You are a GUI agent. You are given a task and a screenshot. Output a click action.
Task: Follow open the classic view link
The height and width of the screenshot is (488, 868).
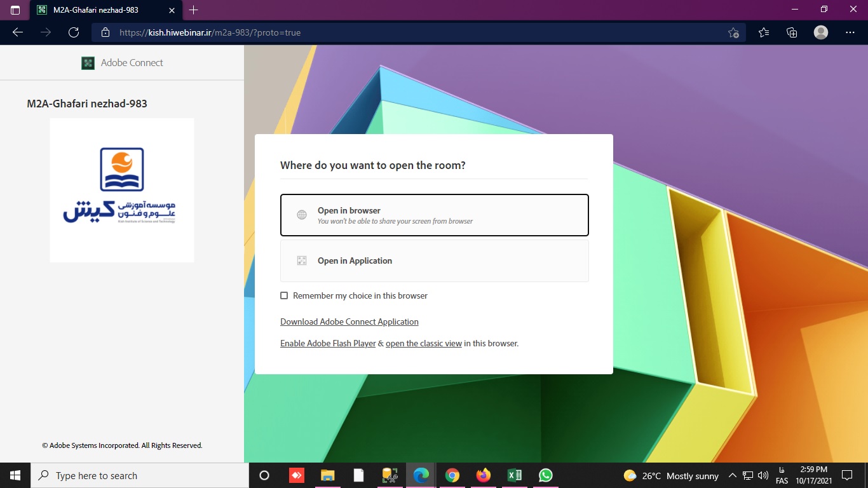pos(424,343)
